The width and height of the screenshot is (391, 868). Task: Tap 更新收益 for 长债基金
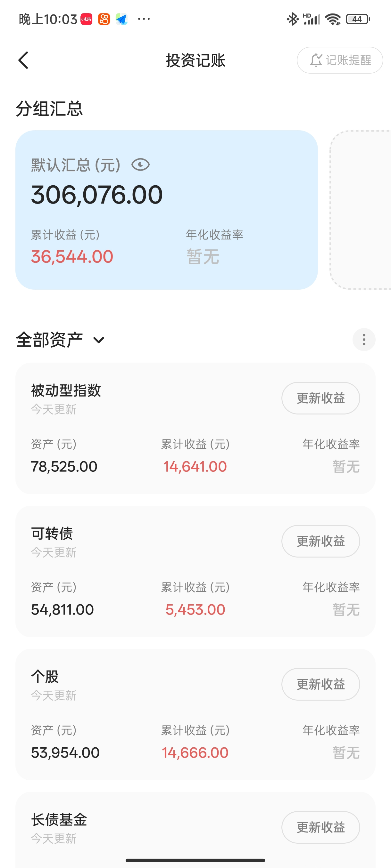320,827
